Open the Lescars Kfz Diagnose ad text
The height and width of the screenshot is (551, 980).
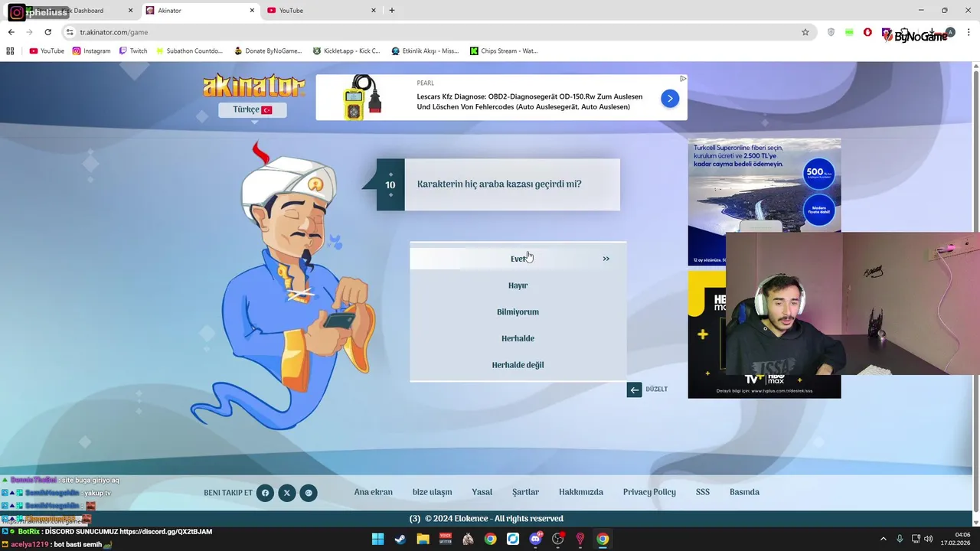click(x=530, y=102)
